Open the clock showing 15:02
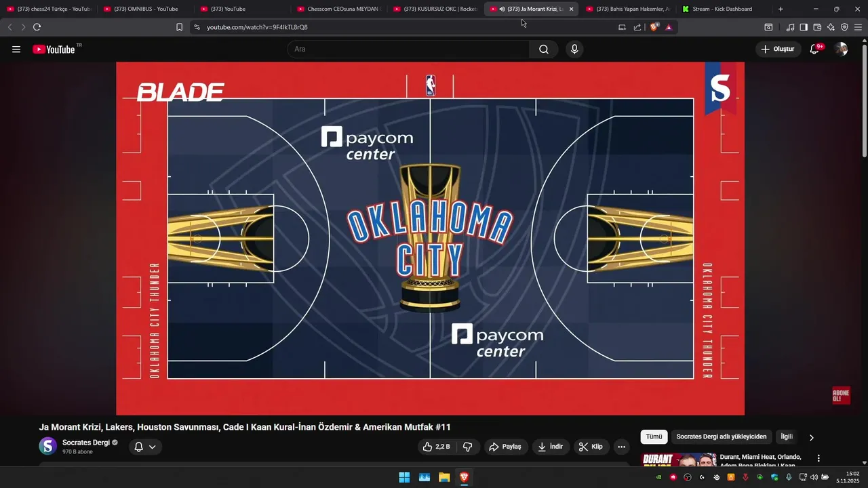 pos(848,477)
